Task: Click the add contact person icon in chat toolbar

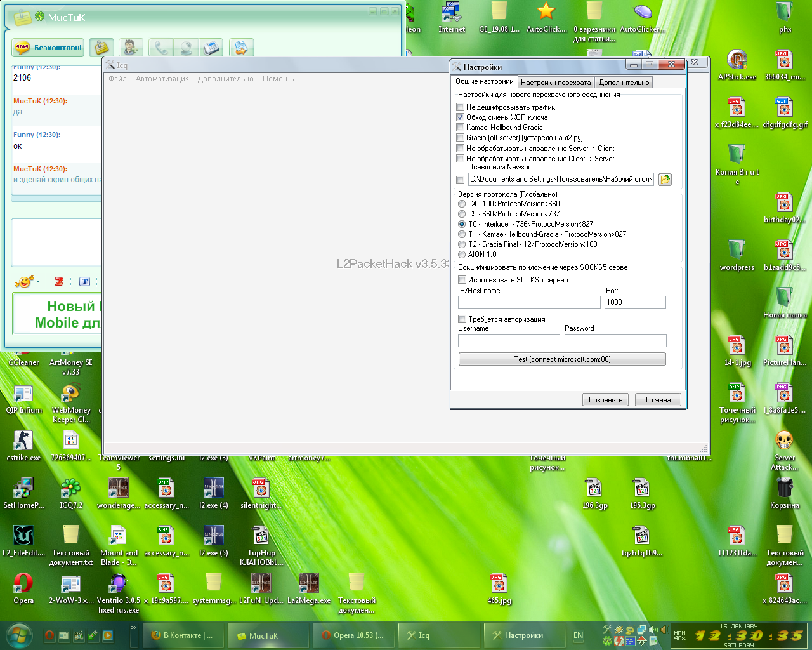Action: point(131,48)
